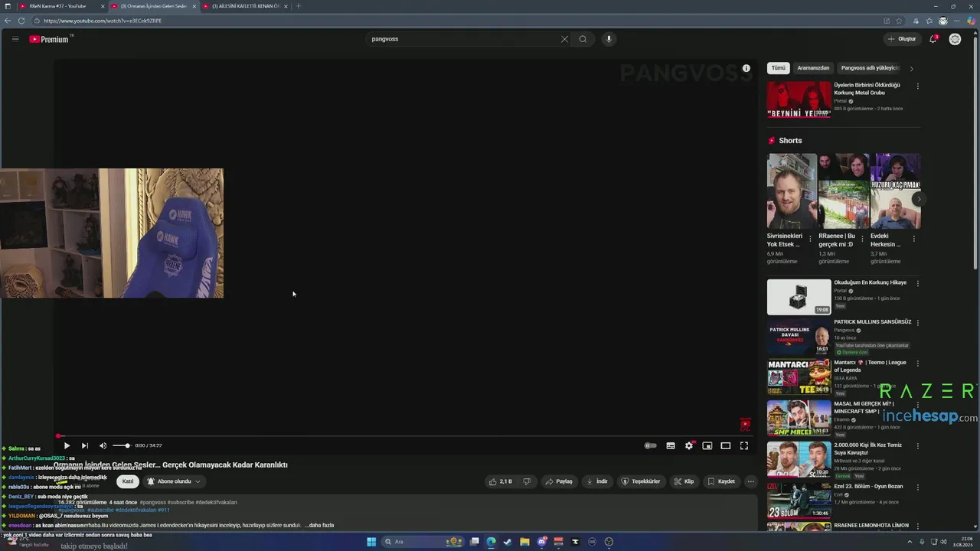The width and height of the screenshot is (980, 551).
Task: Seek on the video progress bar
Action: [405, 436]
